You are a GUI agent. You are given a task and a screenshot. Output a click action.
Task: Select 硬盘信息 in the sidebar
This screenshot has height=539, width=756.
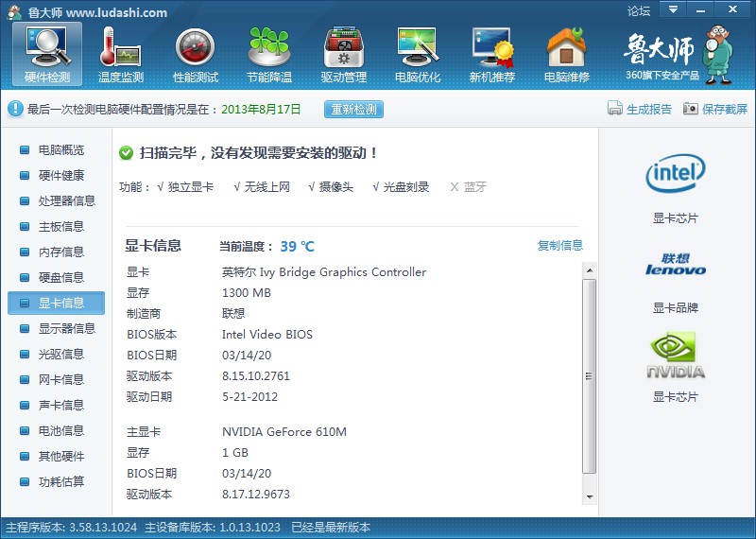tap(60, 277)
